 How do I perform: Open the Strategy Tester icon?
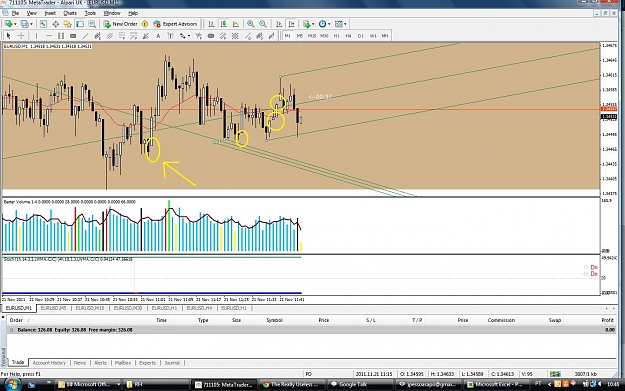(x=92, y=24)
